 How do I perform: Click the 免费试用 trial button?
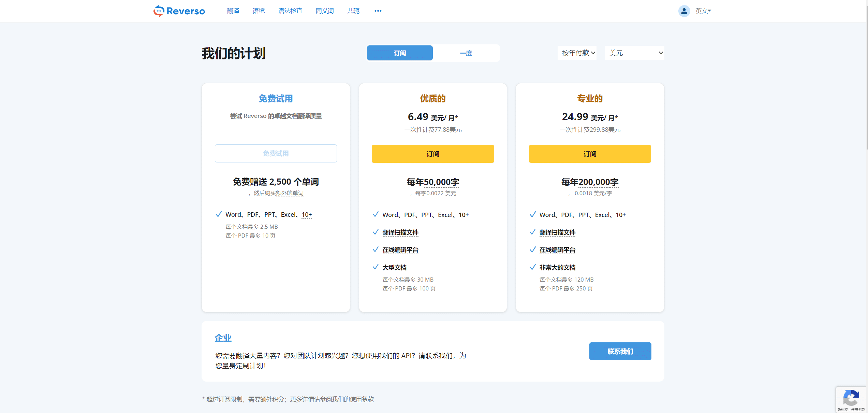276,154
